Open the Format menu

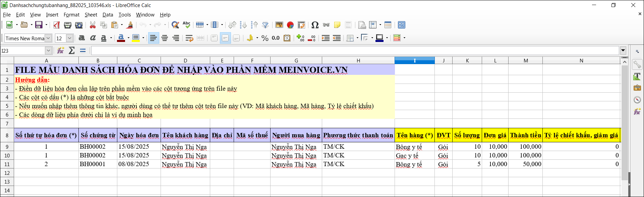click(71, 15)
